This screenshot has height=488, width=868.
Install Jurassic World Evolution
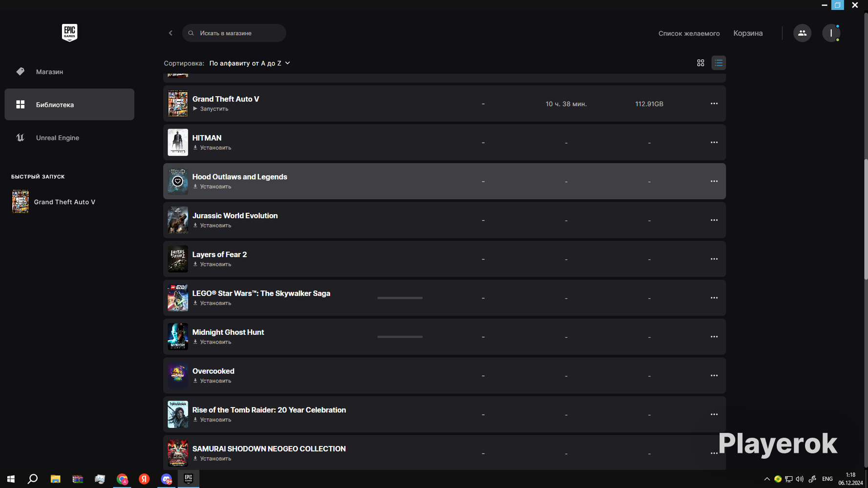point(212,225)
